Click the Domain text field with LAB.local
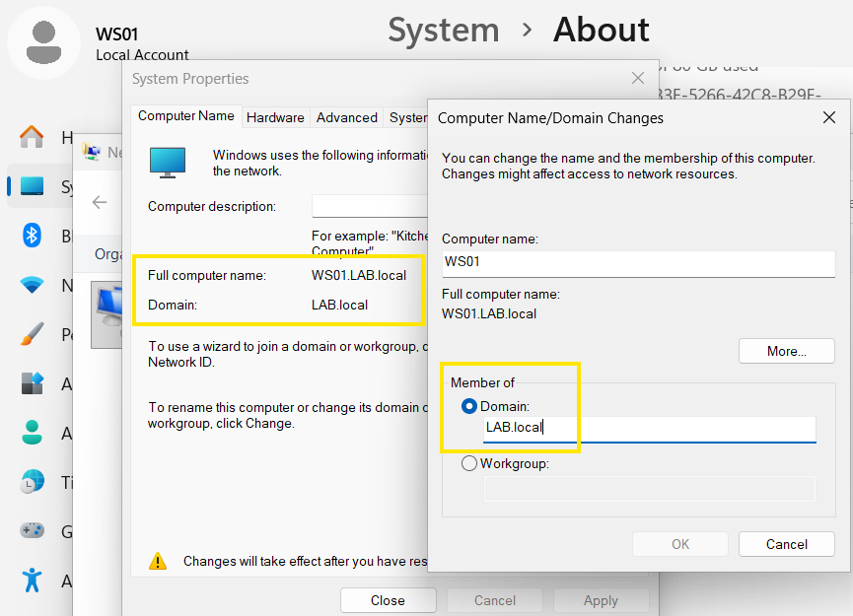The width and height of the screenshot is (853, 616). point(650,429)
